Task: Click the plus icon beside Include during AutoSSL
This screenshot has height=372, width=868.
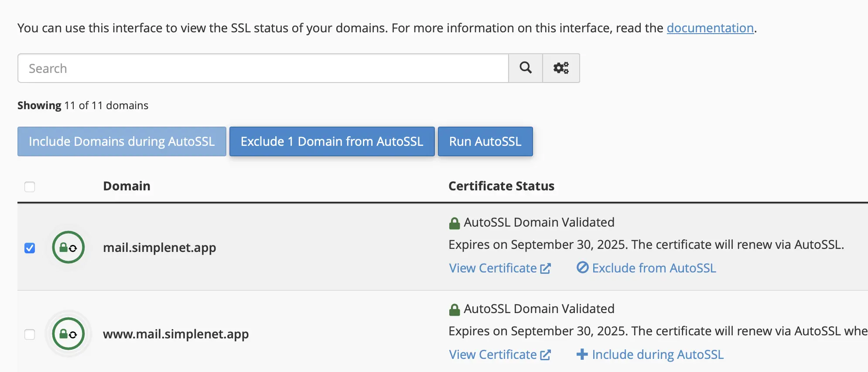Action: coord(582,354)
